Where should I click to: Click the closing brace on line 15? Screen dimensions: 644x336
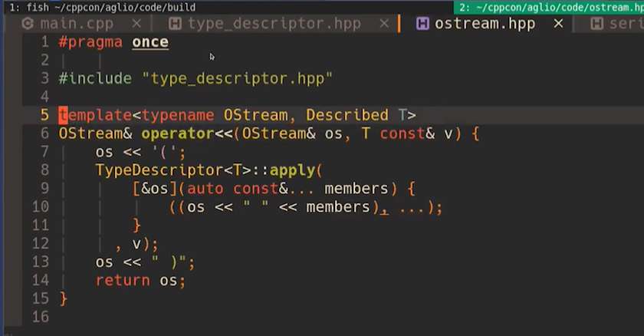coord(63,298)
